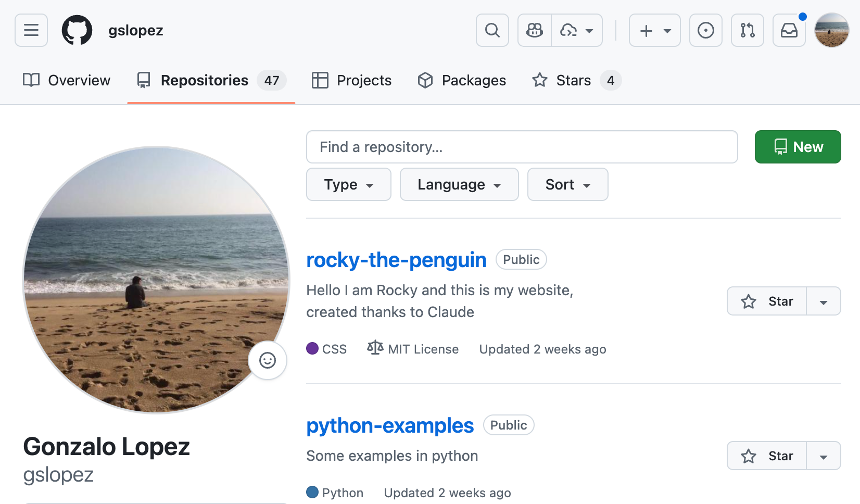The width and height of the screenshot is (860, 504).
Task: Open the create new plus menu
Action: click(655, 30)
